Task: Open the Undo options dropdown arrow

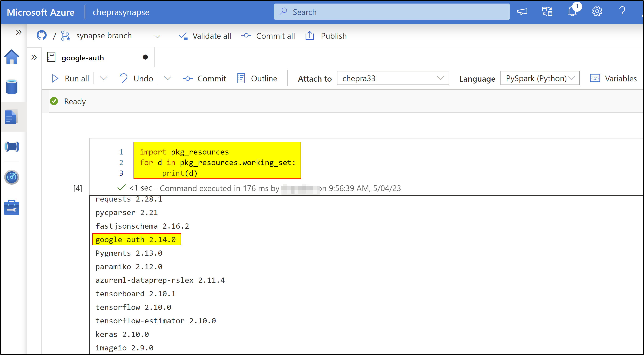Action: pos(167,78)
